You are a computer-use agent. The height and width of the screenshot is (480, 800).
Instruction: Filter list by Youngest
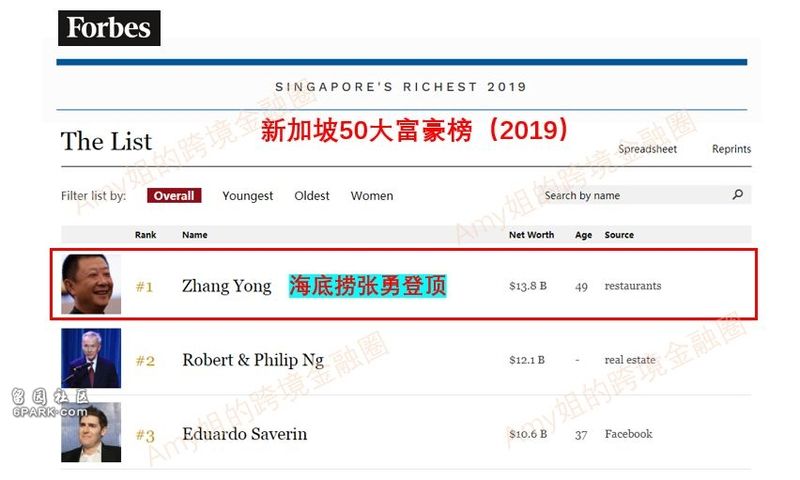pos(247,196)
